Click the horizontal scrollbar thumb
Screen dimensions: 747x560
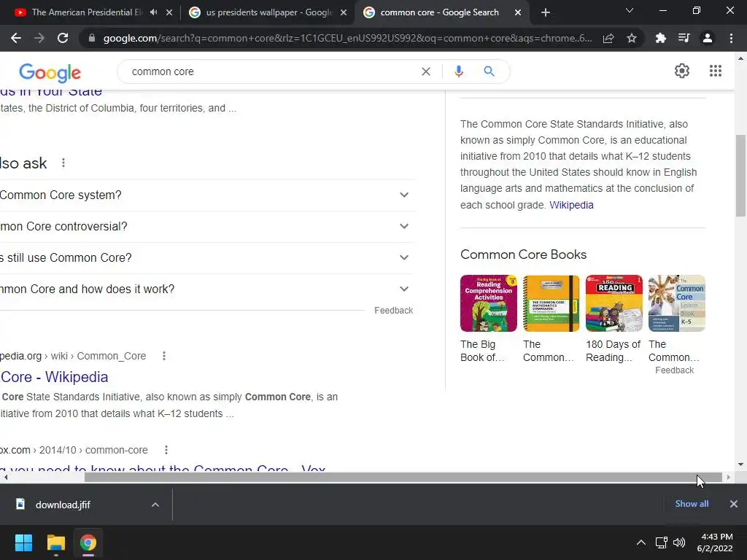tap(403, 477)
